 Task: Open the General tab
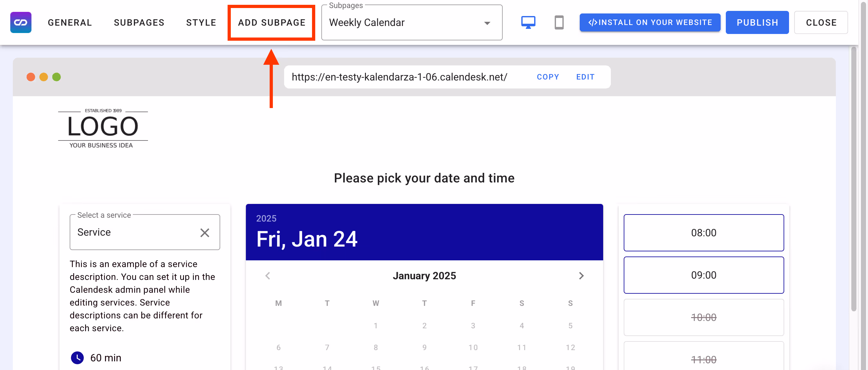(x=70, y=22)
